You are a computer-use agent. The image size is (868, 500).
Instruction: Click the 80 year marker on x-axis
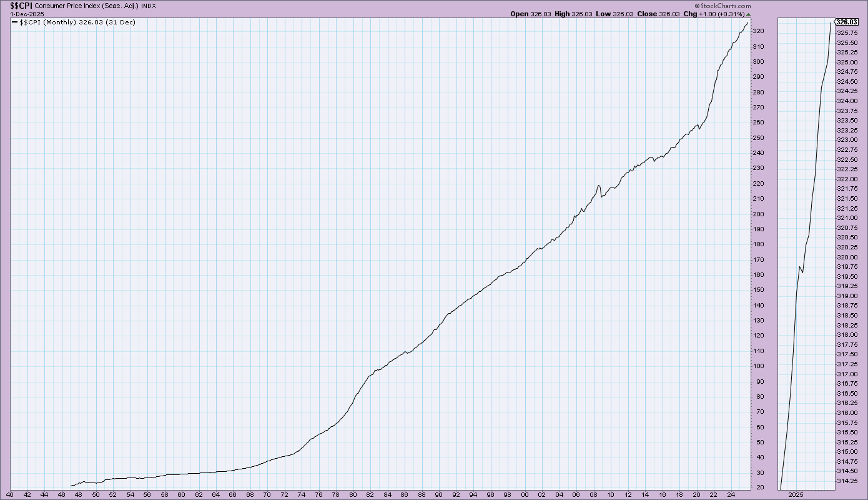pyautogui.click(x=353, y=494)
